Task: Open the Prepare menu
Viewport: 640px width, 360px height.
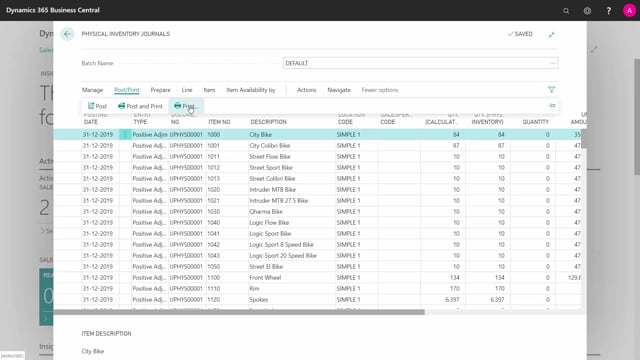Action: 160,90
